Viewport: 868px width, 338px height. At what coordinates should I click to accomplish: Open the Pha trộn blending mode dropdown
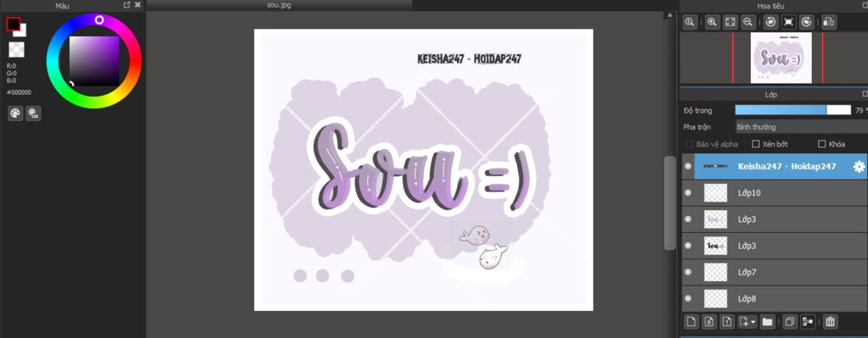[x=802, y=127]
